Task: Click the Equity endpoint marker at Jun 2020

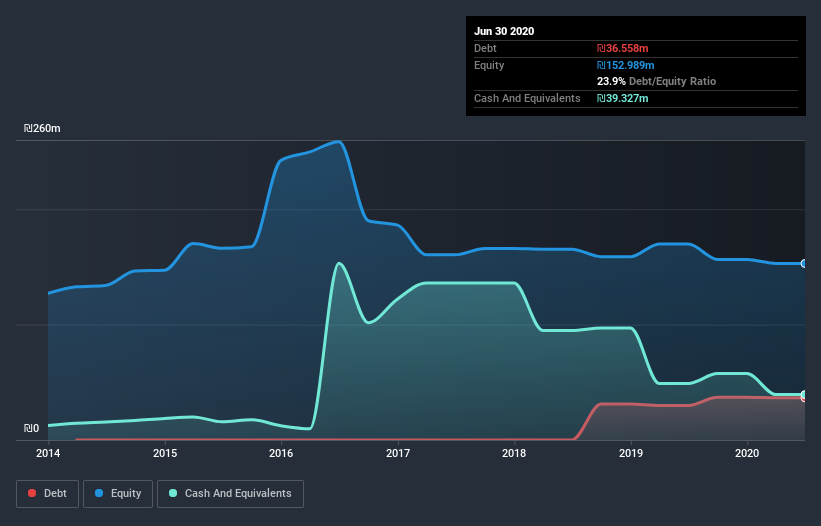Action: 804,263
